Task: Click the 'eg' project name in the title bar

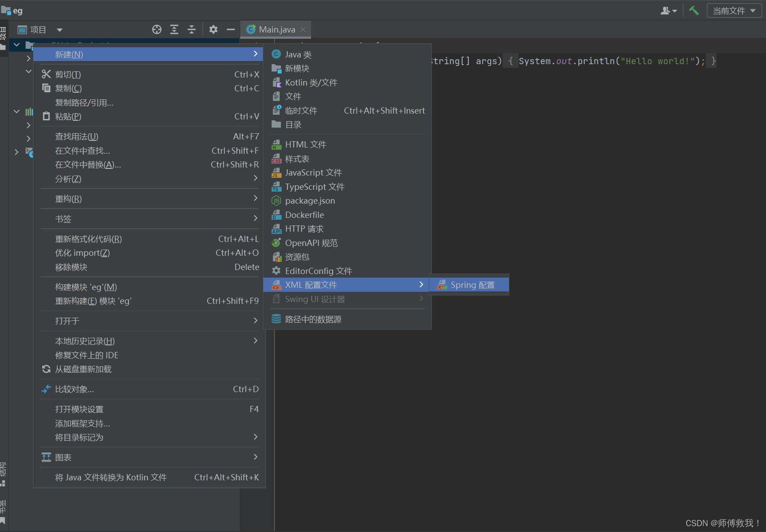Action: pyautogui.click(x=17, y=11)
